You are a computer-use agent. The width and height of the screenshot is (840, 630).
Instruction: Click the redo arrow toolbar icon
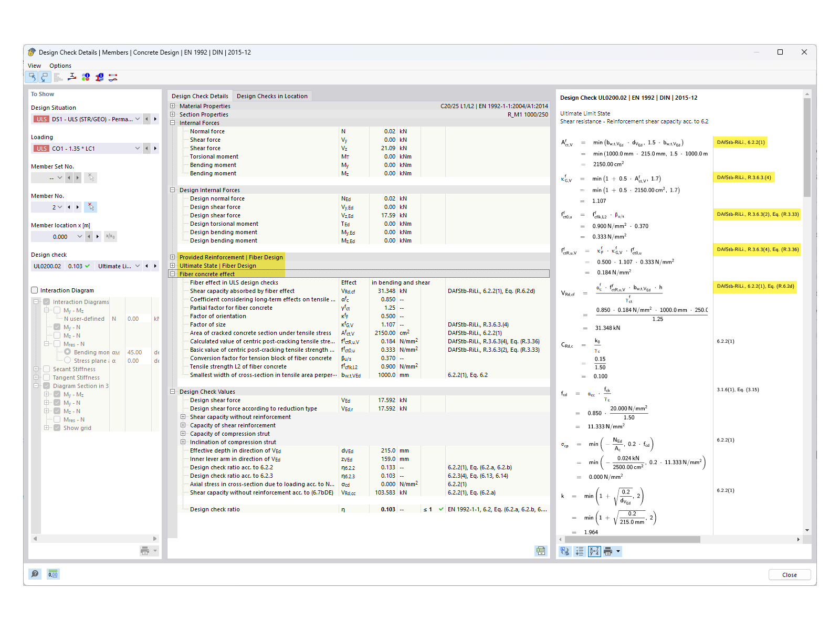point(45,77)
